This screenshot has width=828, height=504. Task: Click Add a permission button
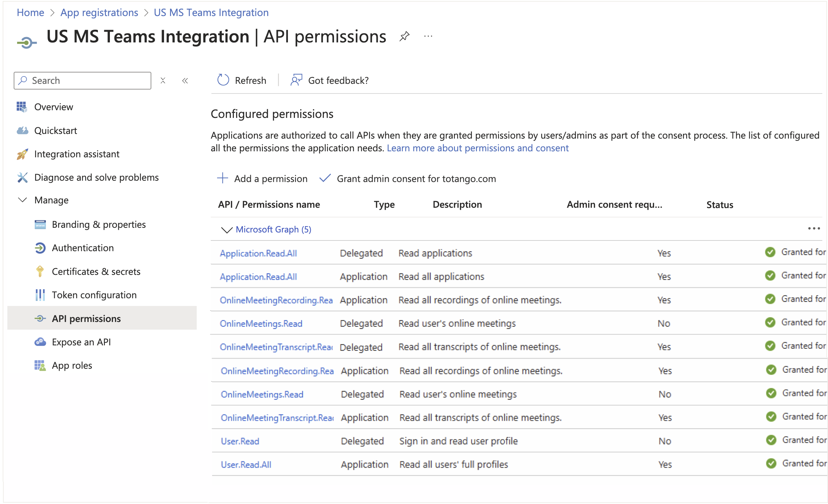[263, 178]
